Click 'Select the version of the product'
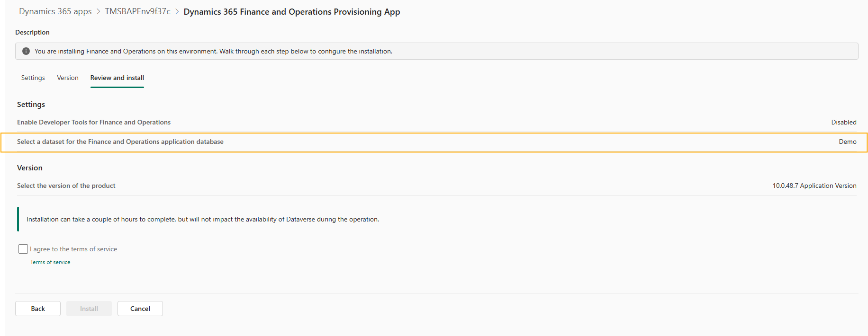Image resolution: width=868 pixels, height=336 pixels. point(66,186)
